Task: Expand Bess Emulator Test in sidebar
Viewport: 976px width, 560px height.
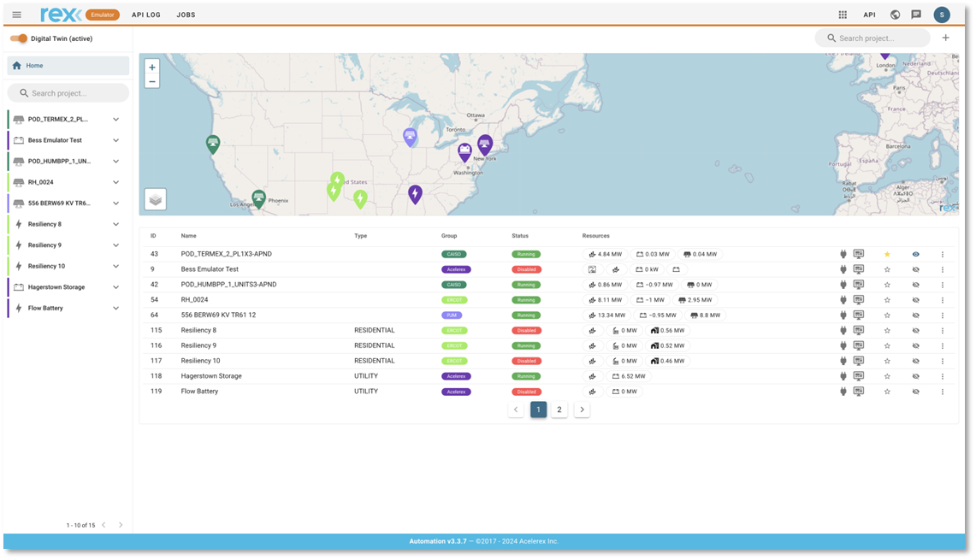Action: click(116, 140)
